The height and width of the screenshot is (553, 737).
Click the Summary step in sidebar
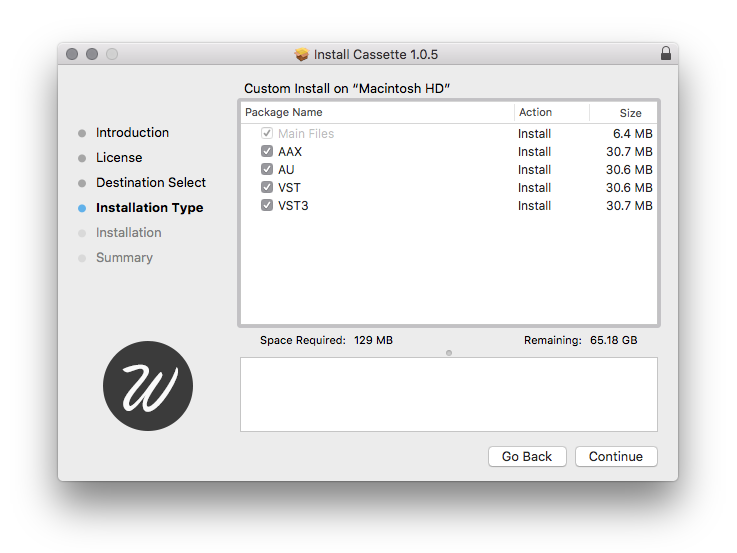[x=124, y=257]
